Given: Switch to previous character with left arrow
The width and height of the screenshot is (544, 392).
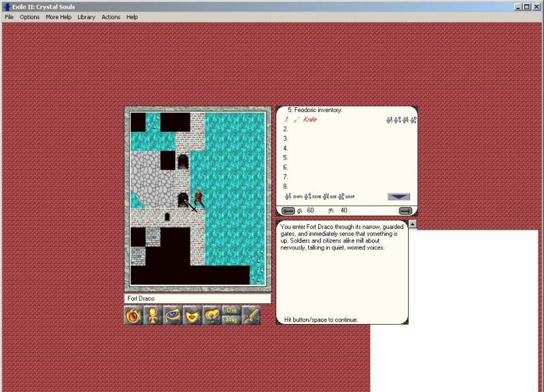Looking at the screenshot, I should pos(288,211).
